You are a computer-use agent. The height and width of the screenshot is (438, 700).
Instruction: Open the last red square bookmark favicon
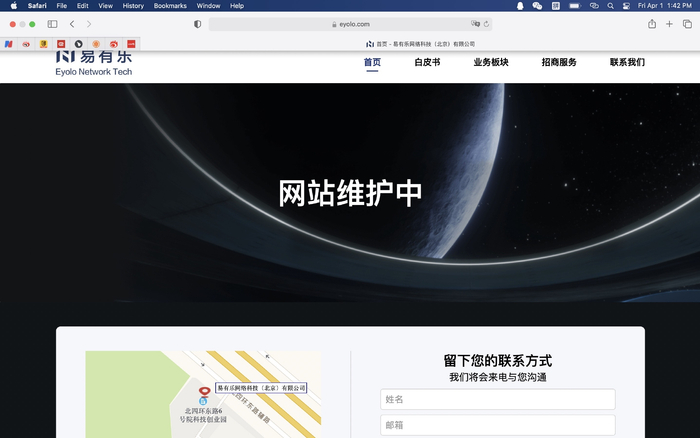[x=131, y=44]
